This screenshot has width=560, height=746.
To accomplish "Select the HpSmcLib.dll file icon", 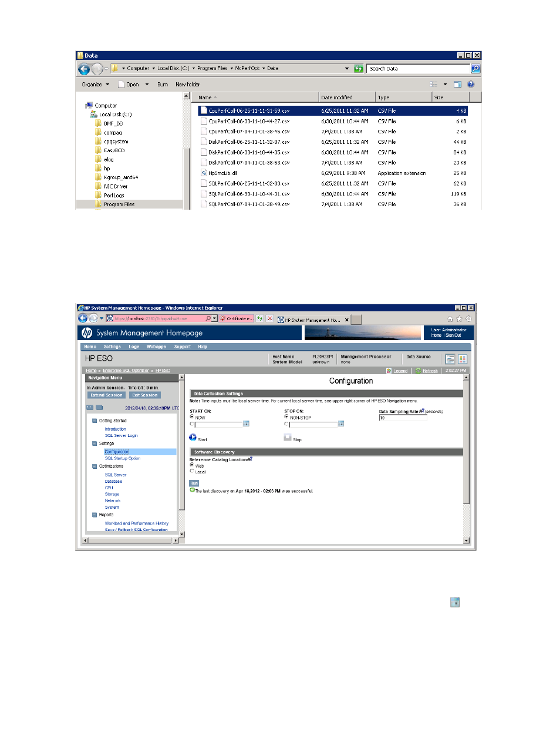I will (x=204, y=173).
